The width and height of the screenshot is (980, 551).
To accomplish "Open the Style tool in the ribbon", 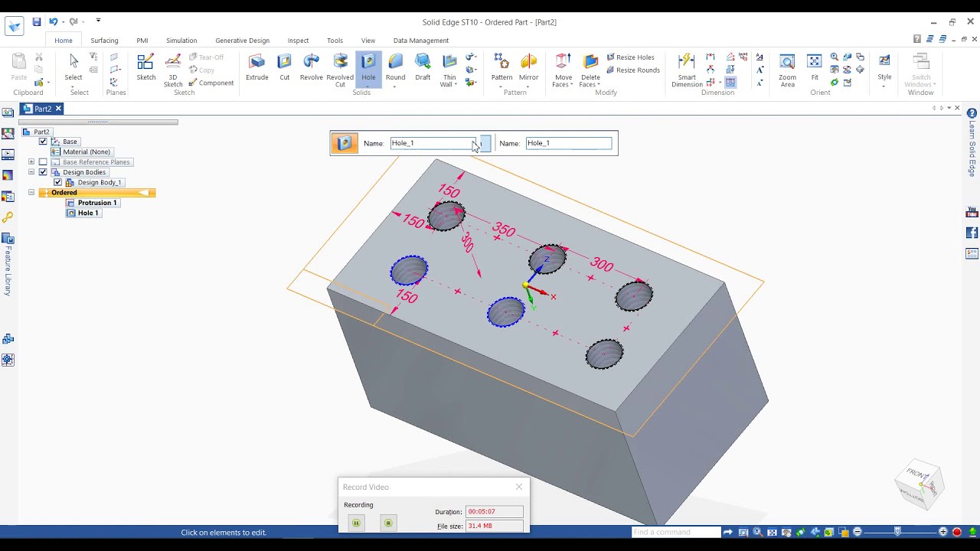I will click(x=884, y=67).
